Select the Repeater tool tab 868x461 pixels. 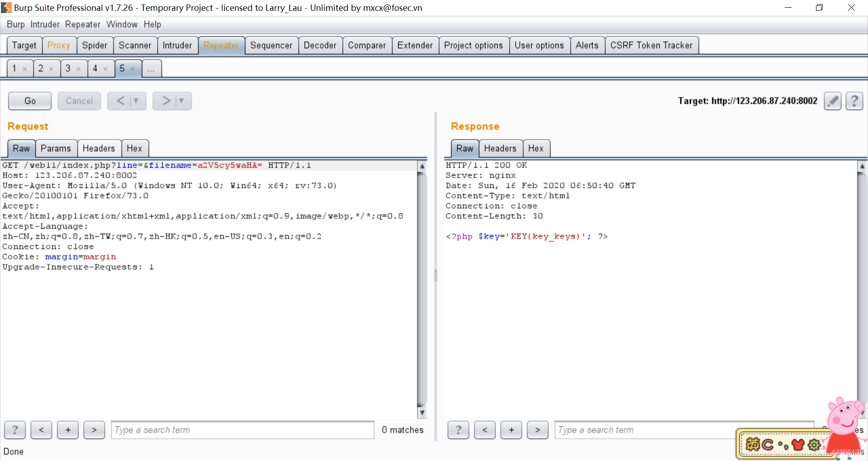pos(221,45)
